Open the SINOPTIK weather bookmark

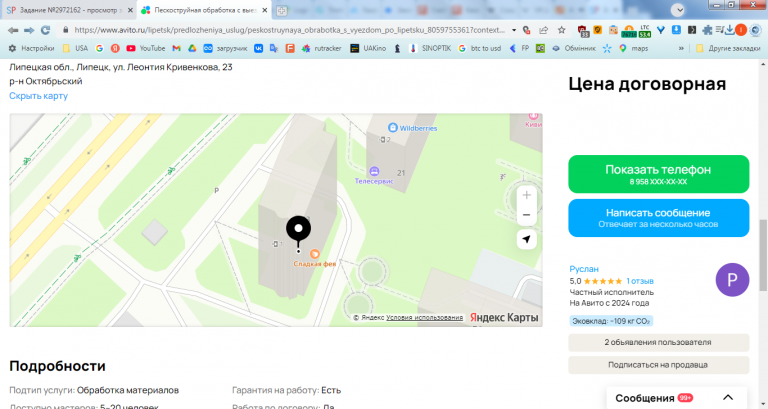[430, 48]
